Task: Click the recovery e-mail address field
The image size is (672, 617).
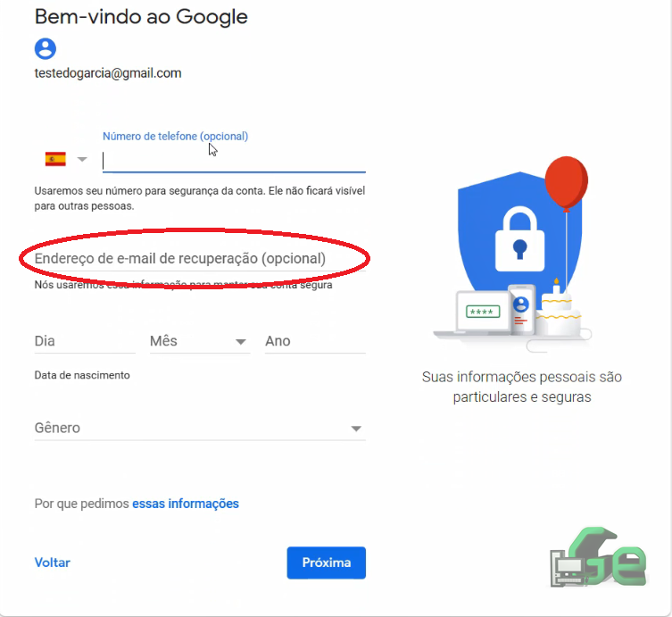Action: pyautogui.click(x=200, y=259)
